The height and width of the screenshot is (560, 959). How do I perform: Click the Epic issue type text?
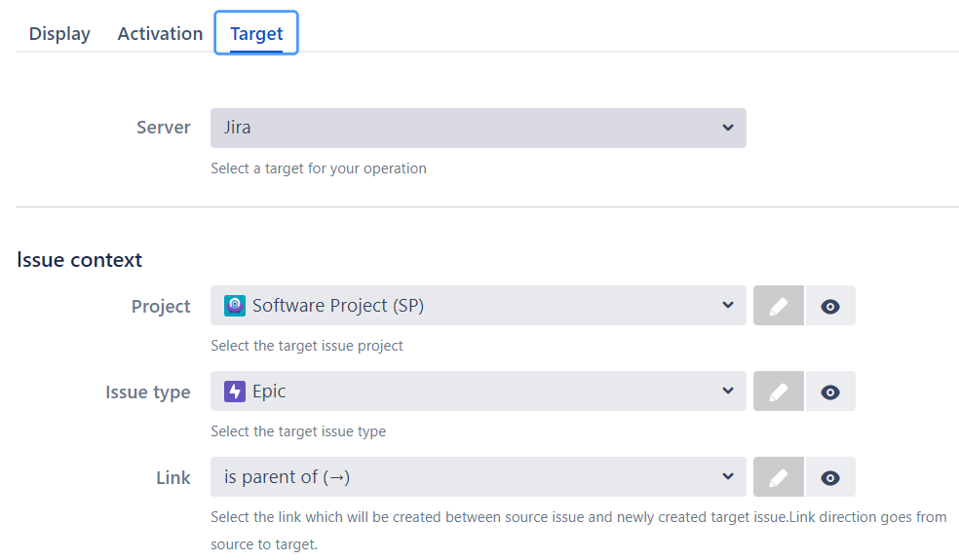269,392
